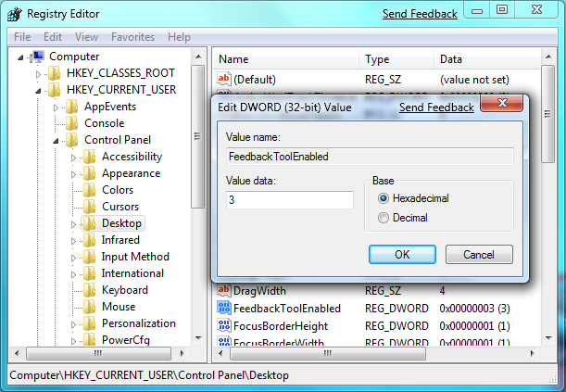Collapse the HKEY_CURRENT_USER node
The width and height of the screenshot is (566, 392).
pyautogui.click(x=38, y=91)
